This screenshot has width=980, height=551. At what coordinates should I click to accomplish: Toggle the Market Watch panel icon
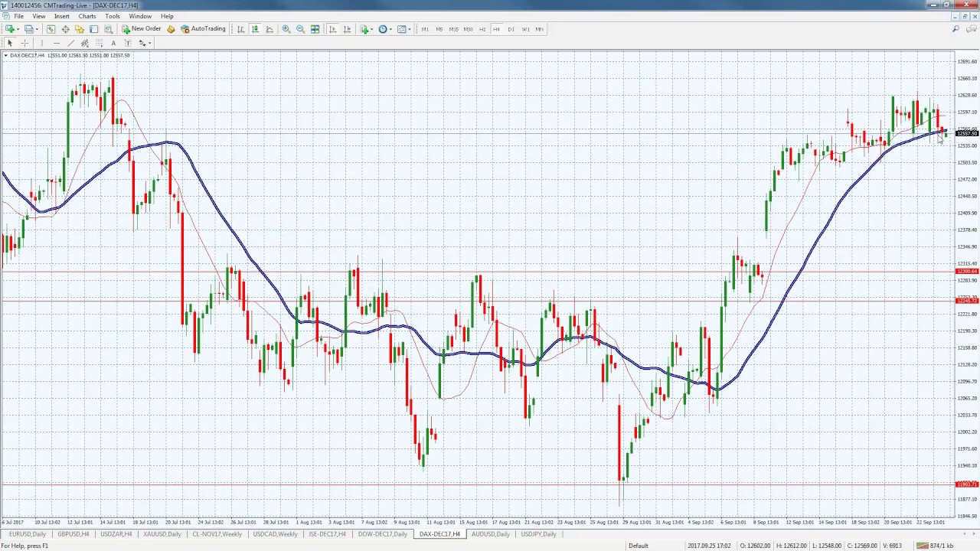pos(51,29)
